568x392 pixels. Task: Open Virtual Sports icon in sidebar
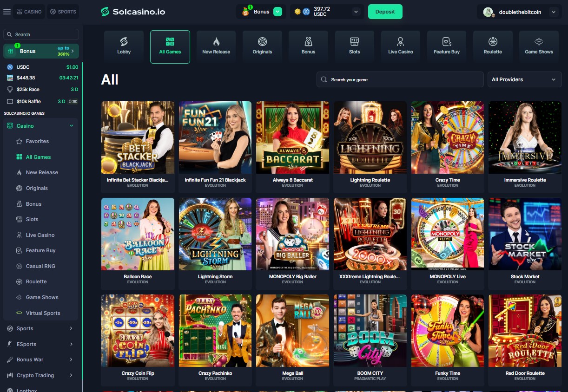[x=19, y=313]
